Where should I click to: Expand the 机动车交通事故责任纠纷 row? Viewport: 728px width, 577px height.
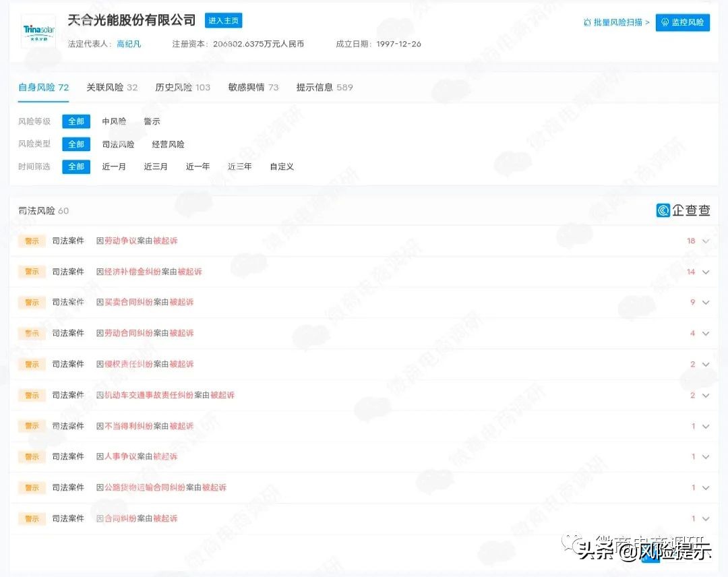point(705,395)
